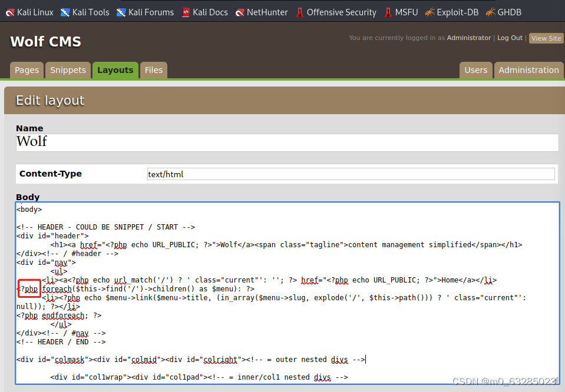Click the 'HEADER / END' comment line

pyautogui.click(x=61, y=342)
